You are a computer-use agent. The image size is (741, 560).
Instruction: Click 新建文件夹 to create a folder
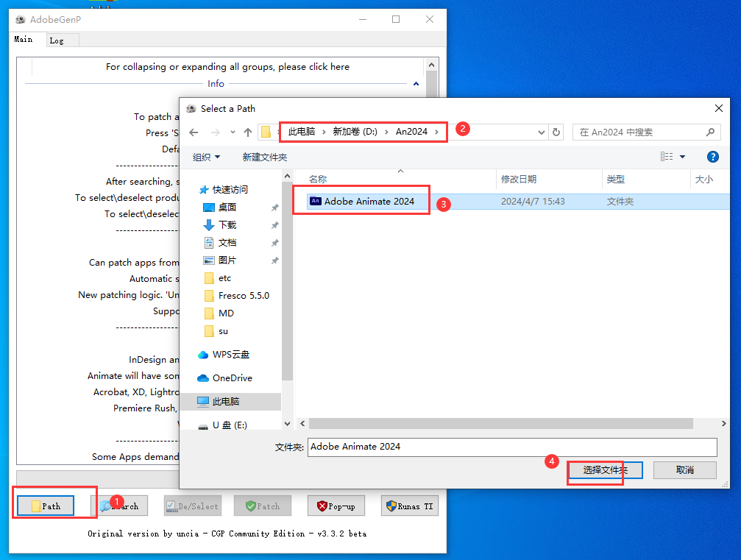[264, 157]
